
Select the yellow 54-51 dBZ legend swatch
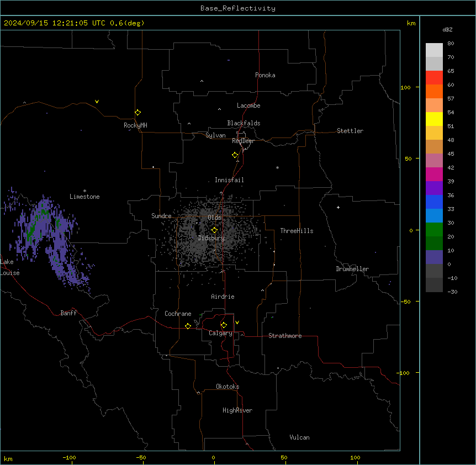point(434,119)
